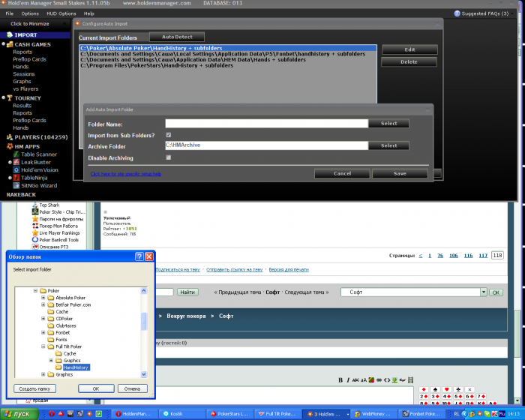Open the site specific setup help link
Image resolution: width=525 pixels, height=420 pixels.
126,174
